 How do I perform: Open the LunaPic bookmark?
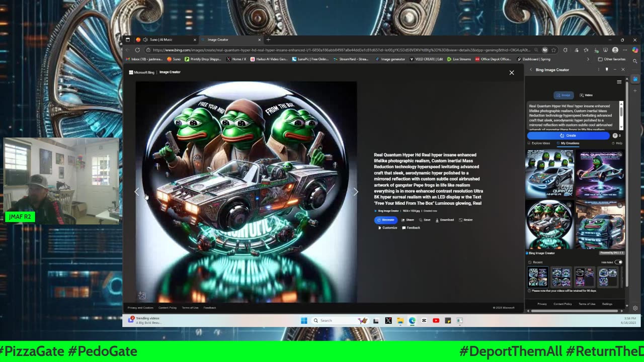tap(310, 59)
